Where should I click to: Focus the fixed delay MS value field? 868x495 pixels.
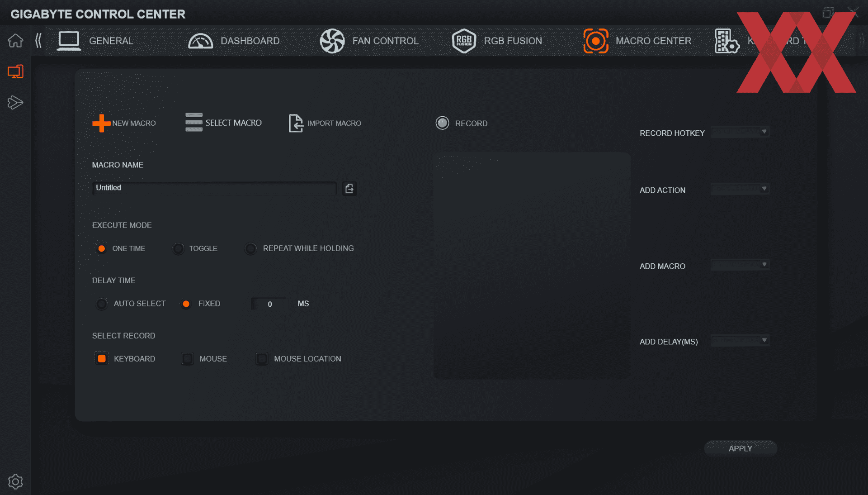(269, 304)
